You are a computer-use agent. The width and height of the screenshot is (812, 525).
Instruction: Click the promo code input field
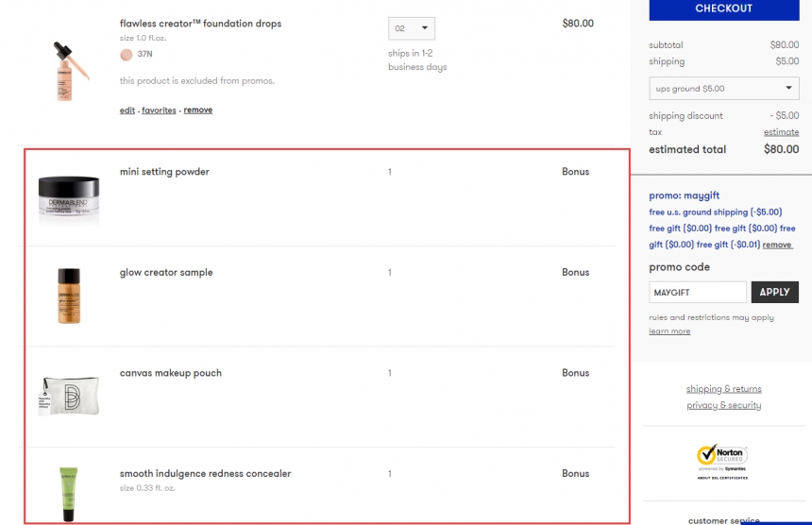click(x=697, y=293)
